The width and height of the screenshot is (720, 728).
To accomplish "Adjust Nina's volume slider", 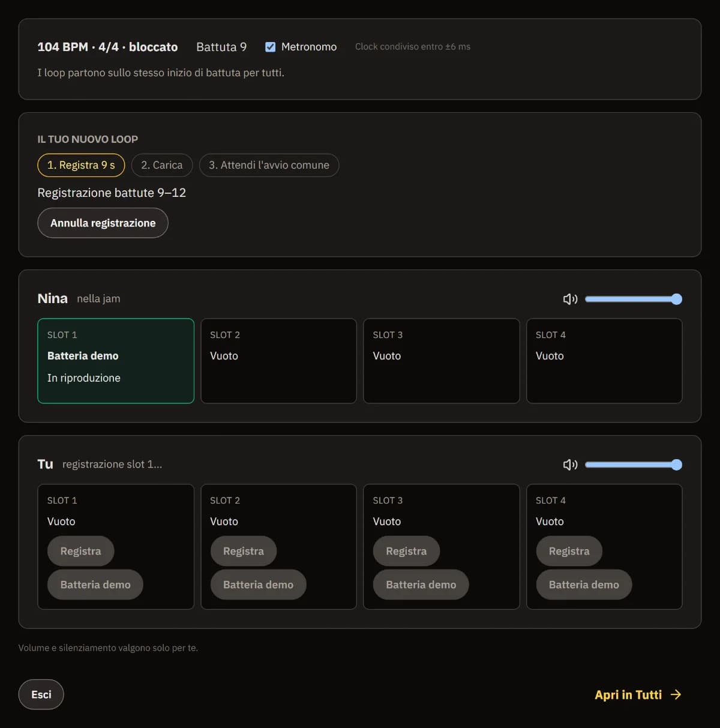I will [634, 299].
